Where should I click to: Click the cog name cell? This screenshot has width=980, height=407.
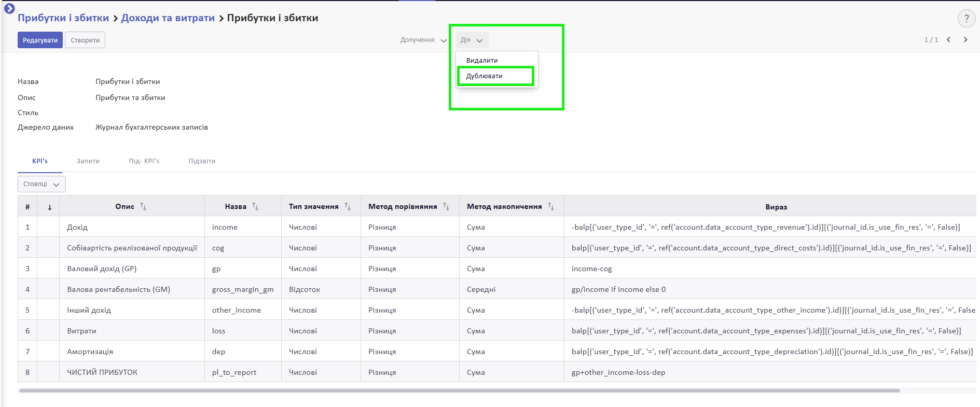(243, 248)
